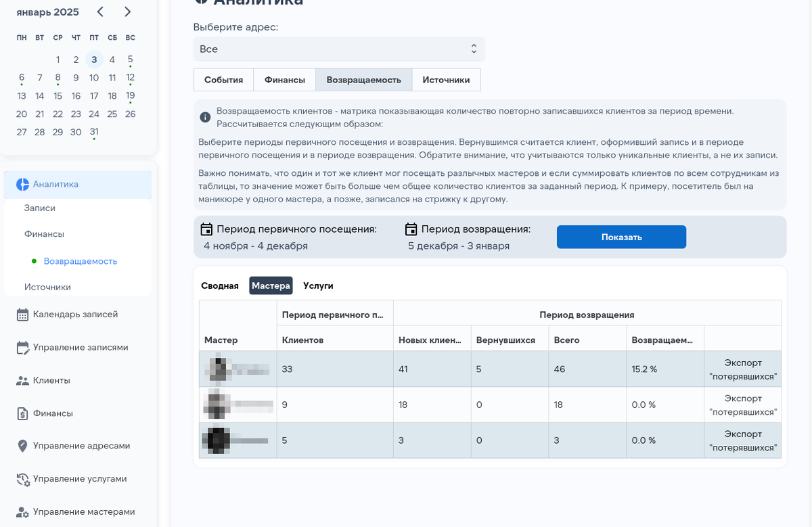Open the Финансы analytics tab
This screenshot has height=527, width=812.
pyautogui.click(x=284, y=79)
